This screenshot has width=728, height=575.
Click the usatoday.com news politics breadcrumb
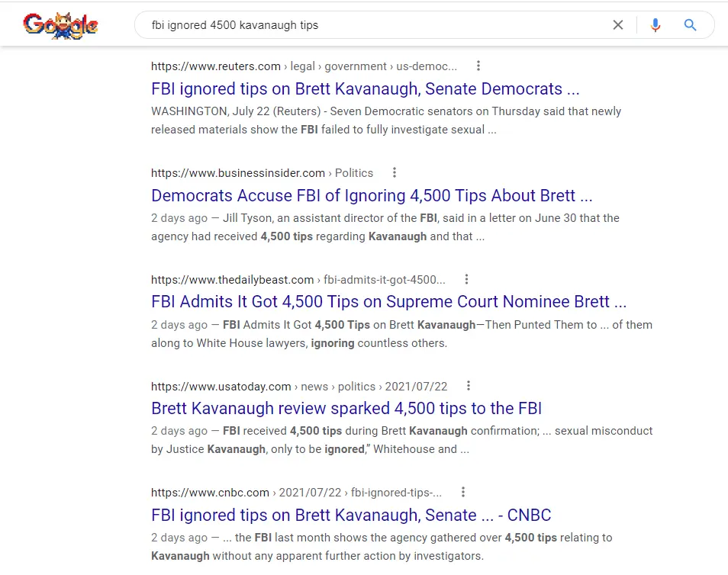pyautogui.click(x=299, y=387)
